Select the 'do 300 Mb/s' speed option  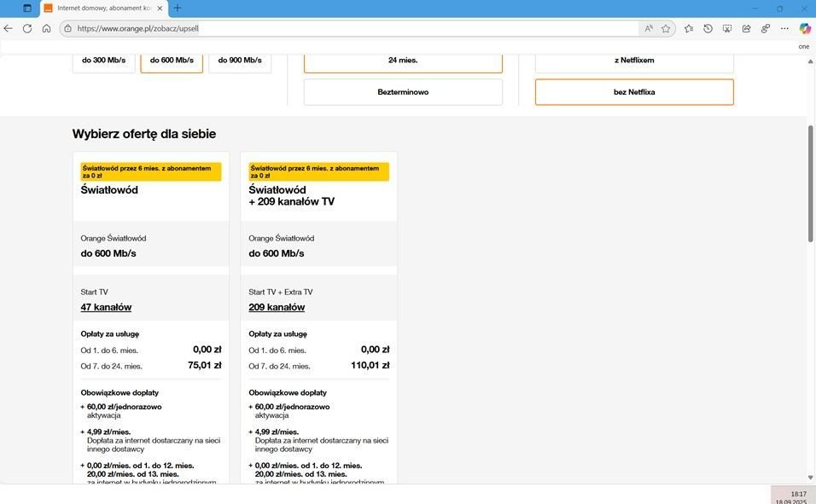[103, 61]
